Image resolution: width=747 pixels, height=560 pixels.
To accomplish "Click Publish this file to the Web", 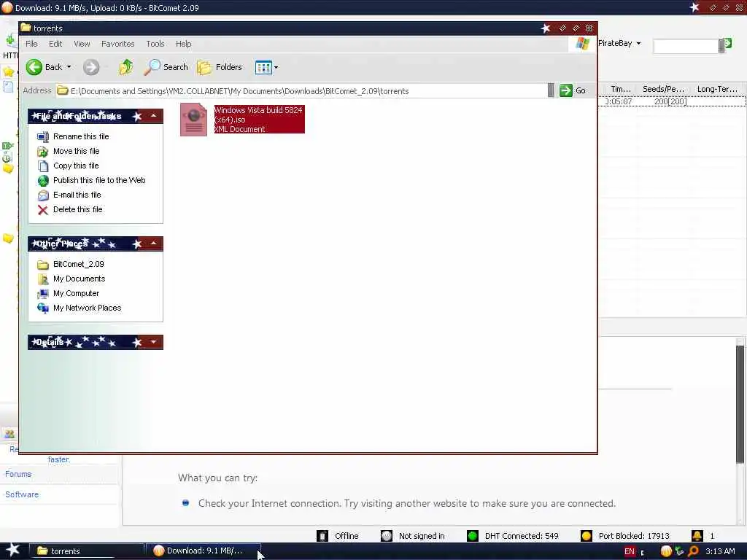I will [x=99, y=181].
